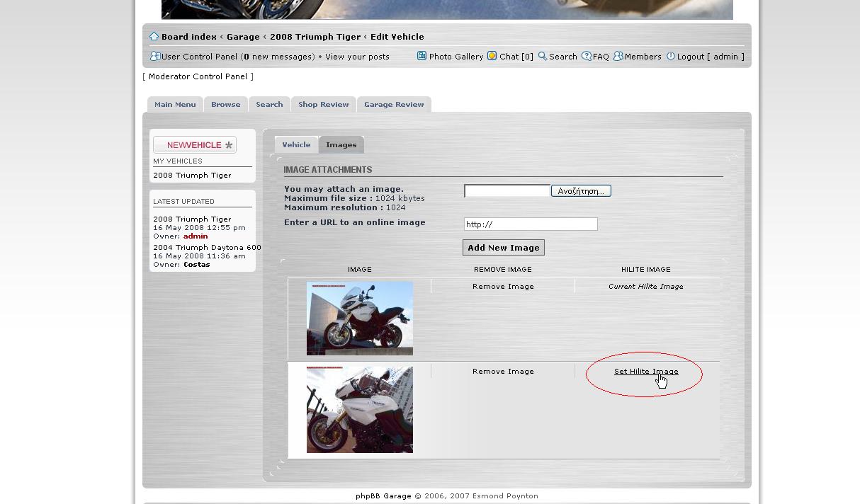Click the Current Hilite Image text

click(x=646, y=287)
